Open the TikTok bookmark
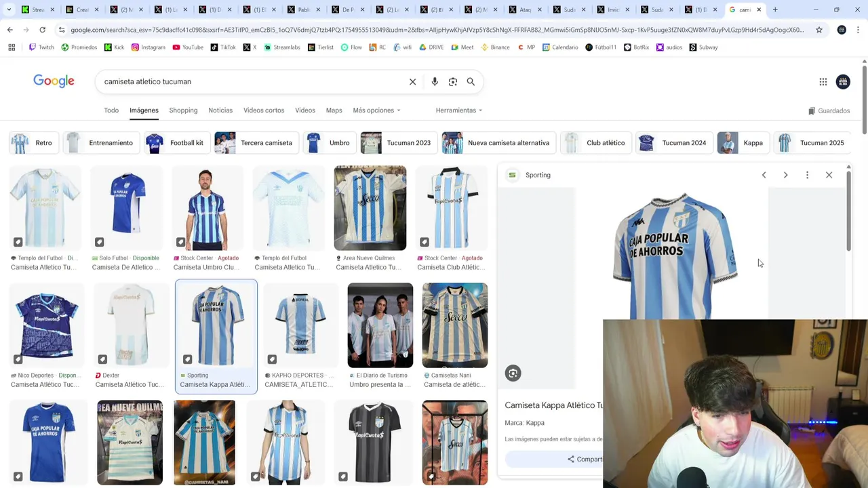Viewport: 868px width, 488px height. click(223, 47)
